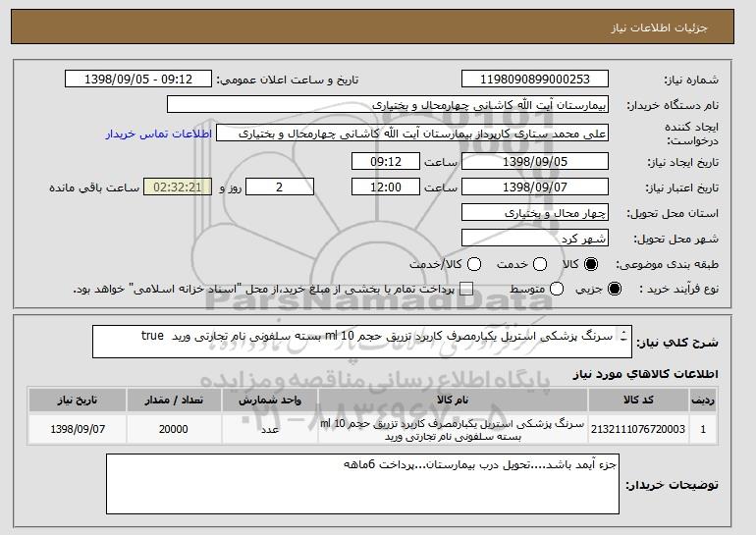Click the واحد شمارش column header
756x535 pixels.
pyautogui.click(x=270, y=401)
